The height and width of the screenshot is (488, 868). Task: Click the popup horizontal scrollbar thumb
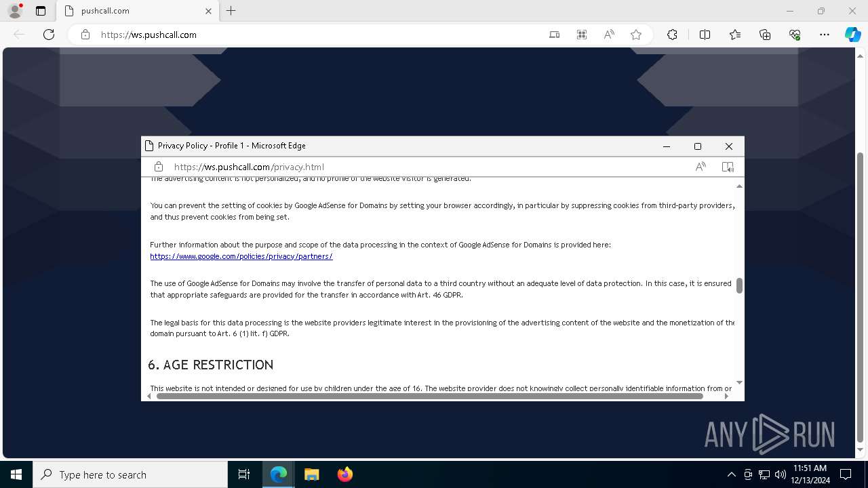(430, 396)
